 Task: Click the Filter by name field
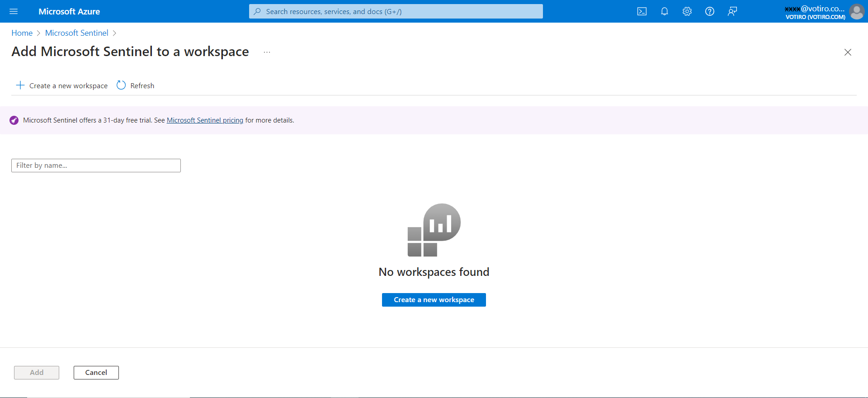(x=96, y=166)
